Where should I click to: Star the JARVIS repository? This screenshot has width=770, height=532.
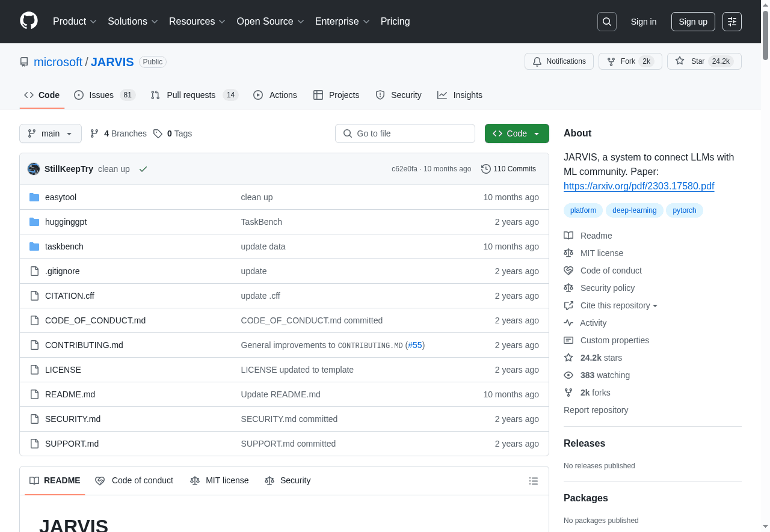point(704,61)
